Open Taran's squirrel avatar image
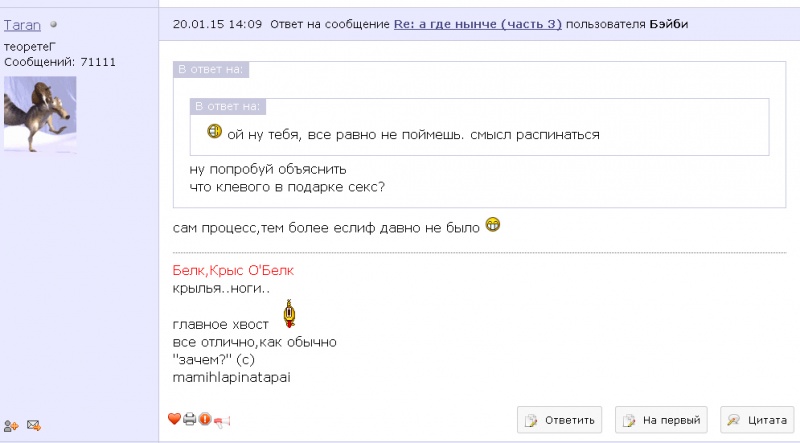800x443 pixels. click(40, 114)
